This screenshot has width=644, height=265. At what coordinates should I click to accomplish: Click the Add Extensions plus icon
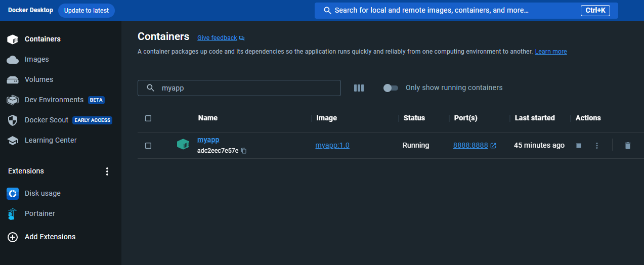point(13,237)
